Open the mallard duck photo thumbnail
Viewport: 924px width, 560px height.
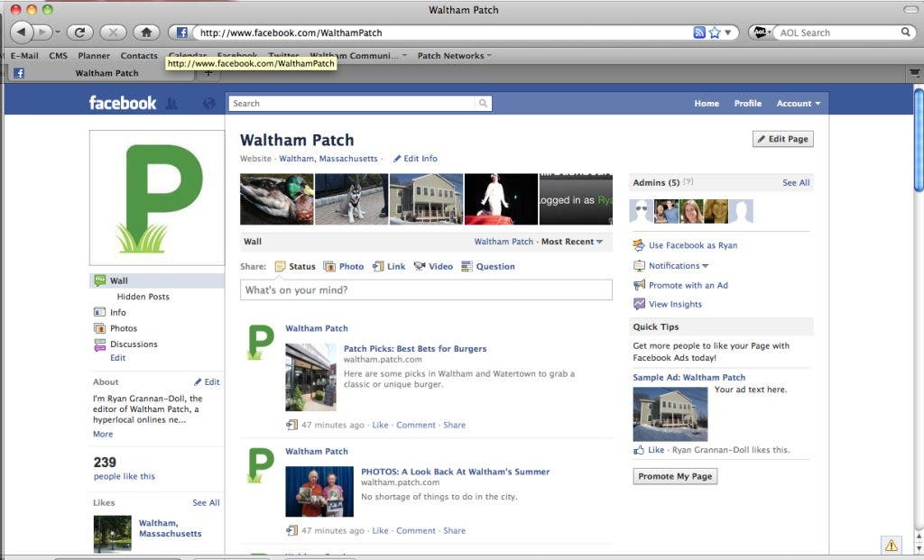coord(276,199)
